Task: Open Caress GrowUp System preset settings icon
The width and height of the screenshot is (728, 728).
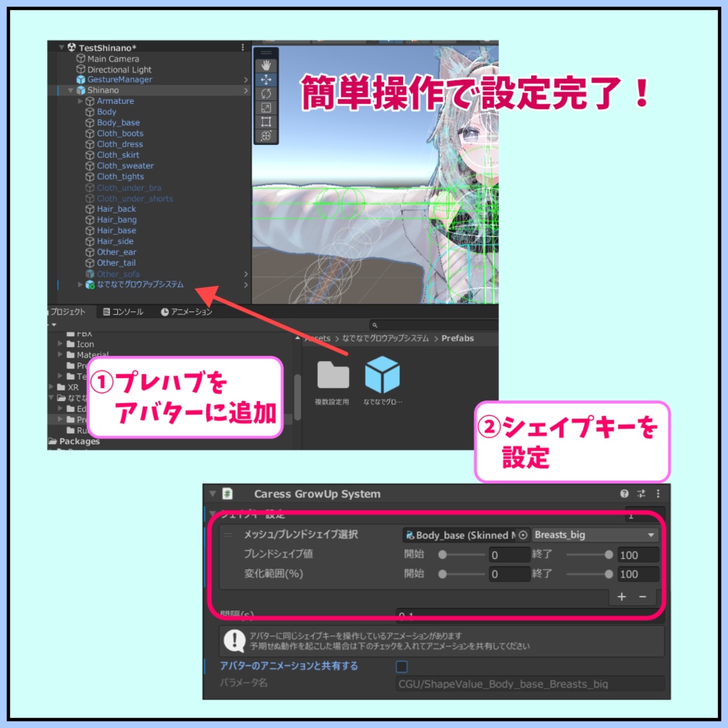Action: [641, 493]
